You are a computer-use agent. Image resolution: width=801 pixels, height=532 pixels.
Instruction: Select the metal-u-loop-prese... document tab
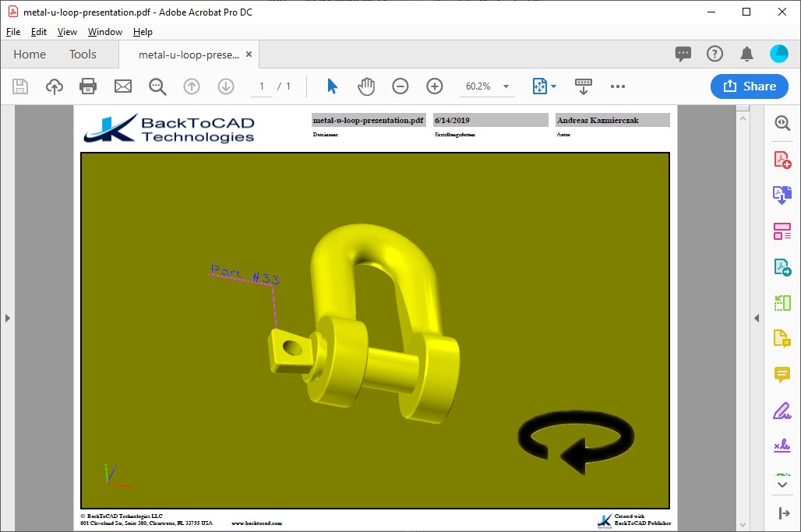pos(189,55)
